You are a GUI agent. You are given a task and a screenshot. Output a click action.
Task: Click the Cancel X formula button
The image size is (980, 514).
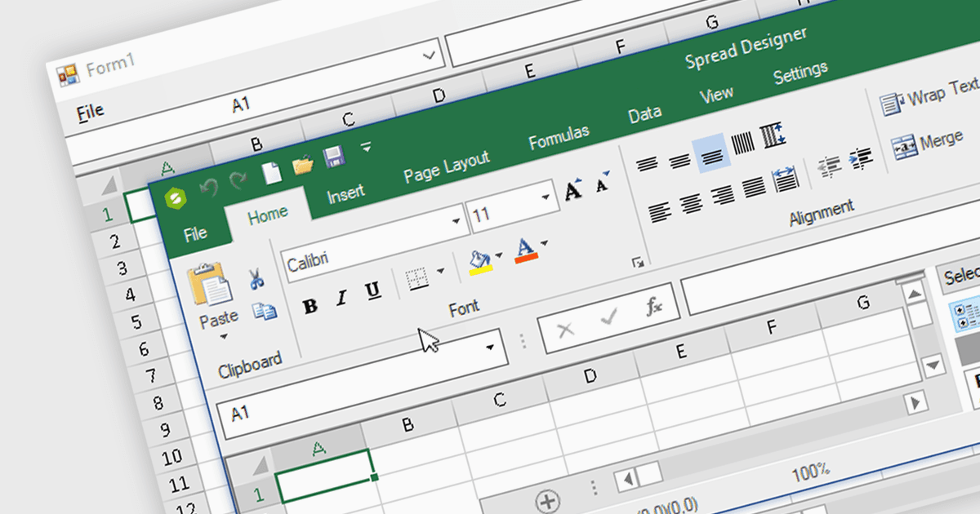click(565, 330)
